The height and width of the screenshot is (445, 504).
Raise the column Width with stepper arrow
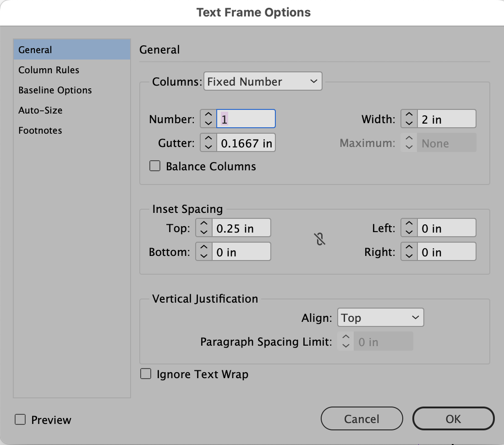point(409,115)
